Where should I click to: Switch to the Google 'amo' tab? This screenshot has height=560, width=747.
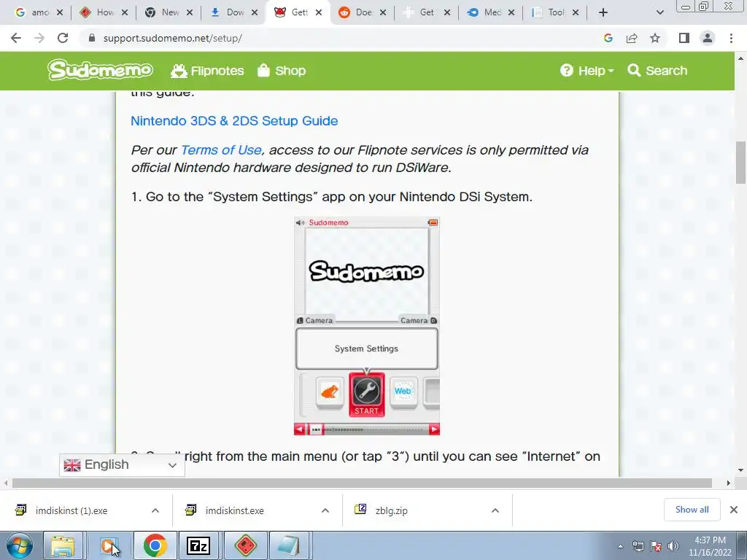(39, 12)
